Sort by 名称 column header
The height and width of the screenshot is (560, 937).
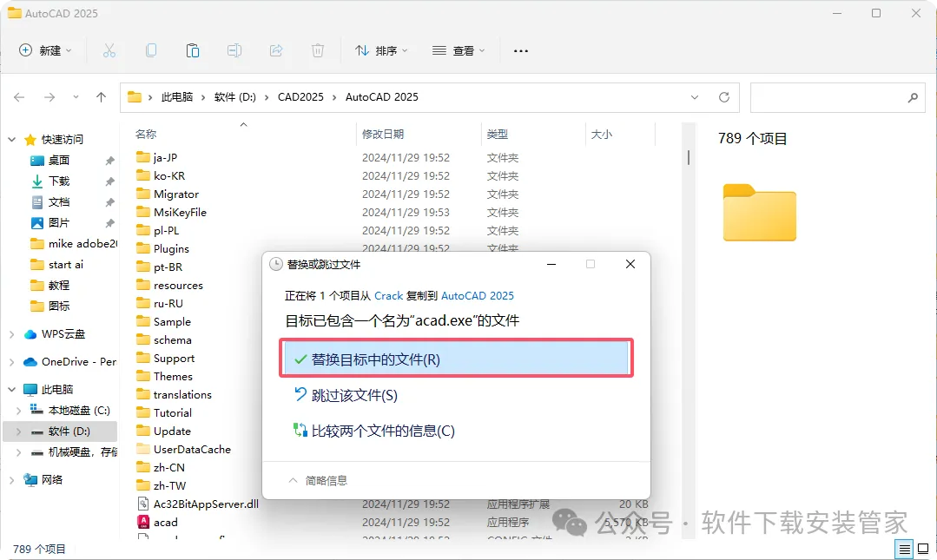tap(146, 134)
